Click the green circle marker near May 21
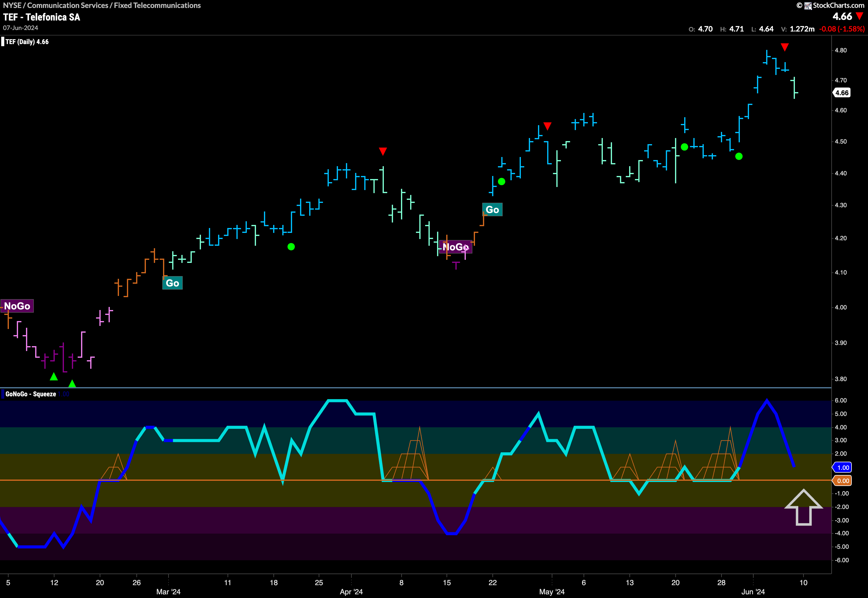The height and width of the screenshot is (598, 868). [x=684, y=147]
